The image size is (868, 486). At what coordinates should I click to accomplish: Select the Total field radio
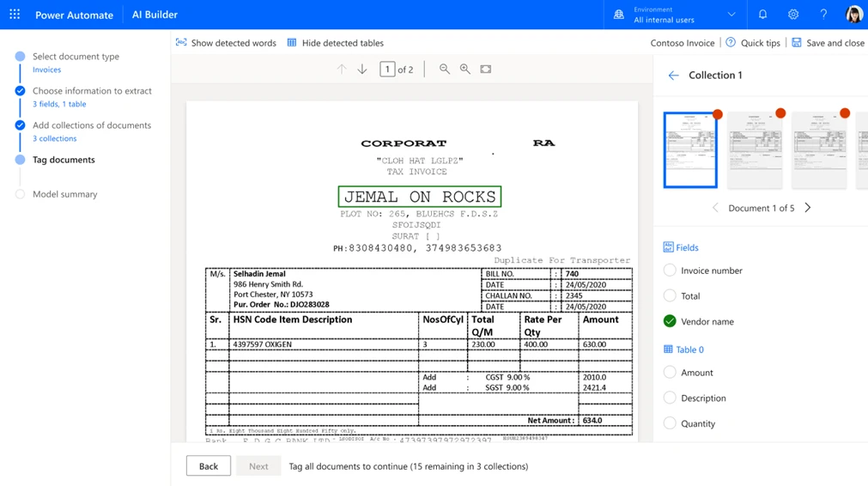pos(670,296)
